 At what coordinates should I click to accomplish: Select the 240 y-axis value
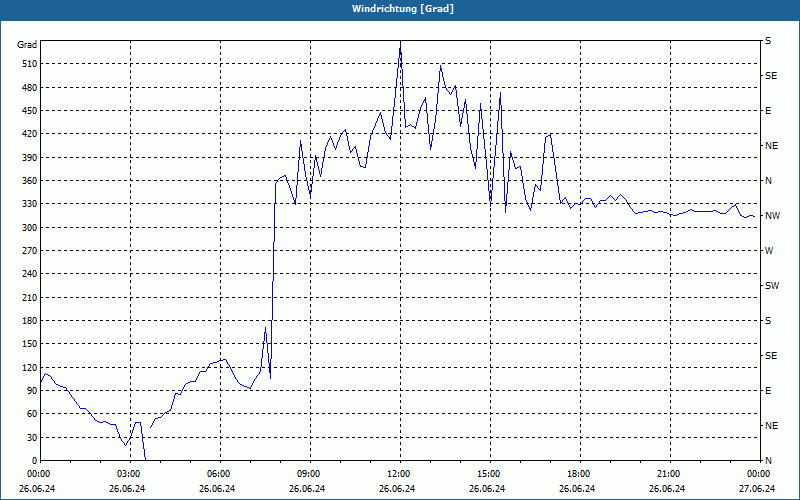coord(30,273)
